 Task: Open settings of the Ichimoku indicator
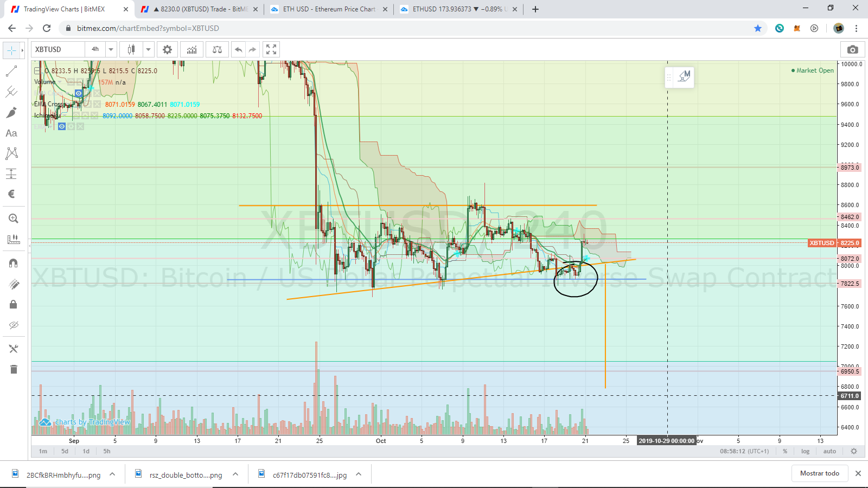coord(85,115)
